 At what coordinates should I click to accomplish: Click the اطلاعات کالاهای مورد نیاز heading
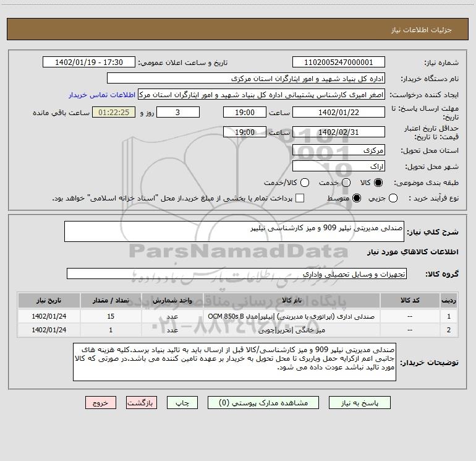[x=412, y=252]
